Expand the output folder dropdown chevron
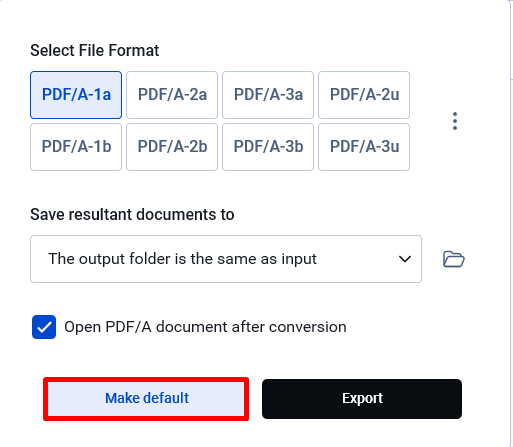 coord(405,259)
